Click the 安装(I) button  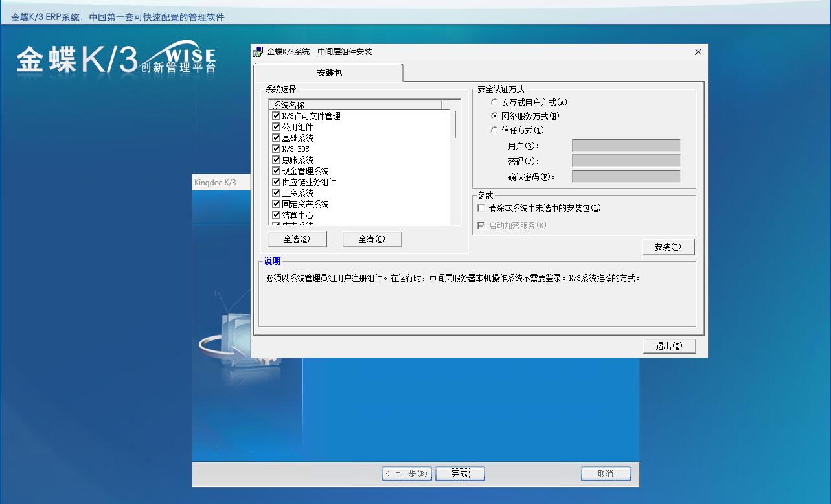[668, 247]
